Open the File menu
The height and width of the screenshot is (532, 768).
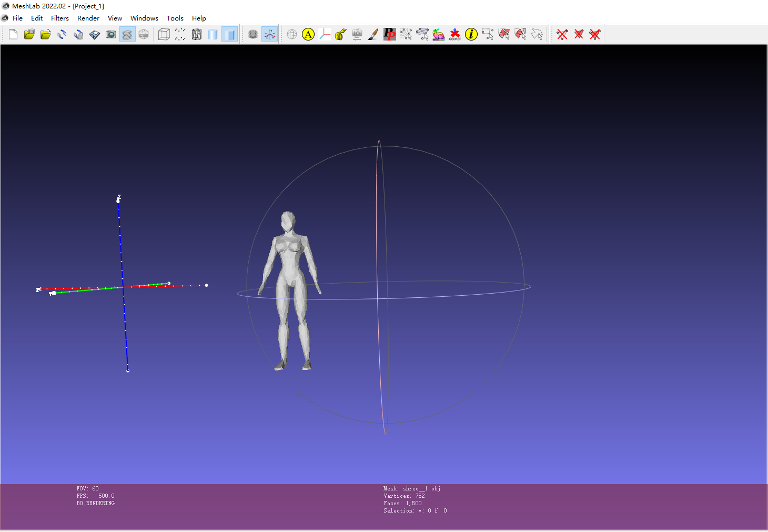pos(17,18)
